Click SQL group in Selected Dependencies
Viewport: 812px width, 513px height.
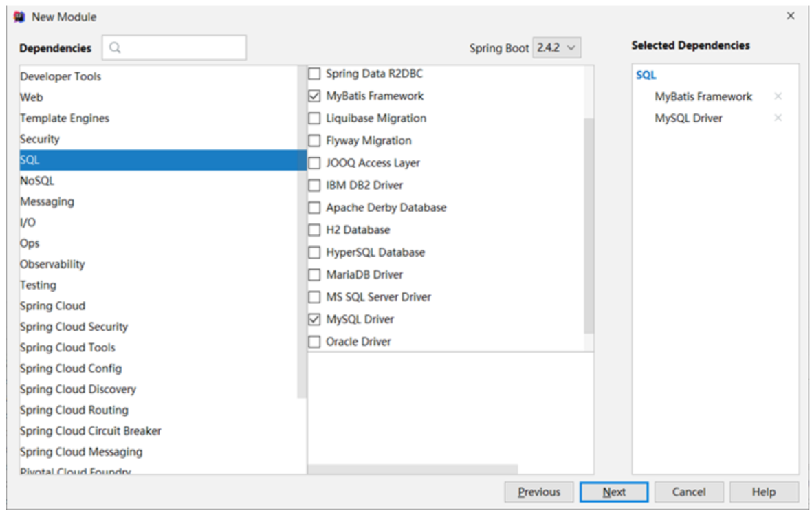[x=646, y=75]
